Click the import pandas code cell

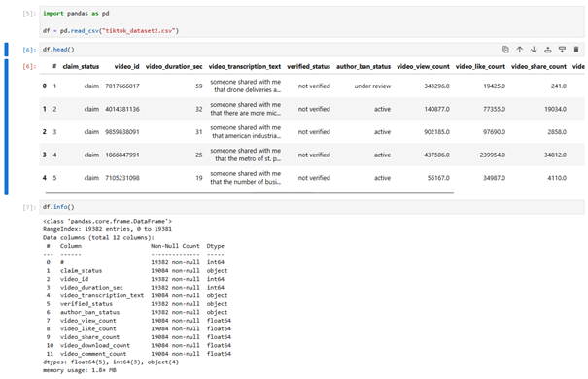[x=311, y=21]
